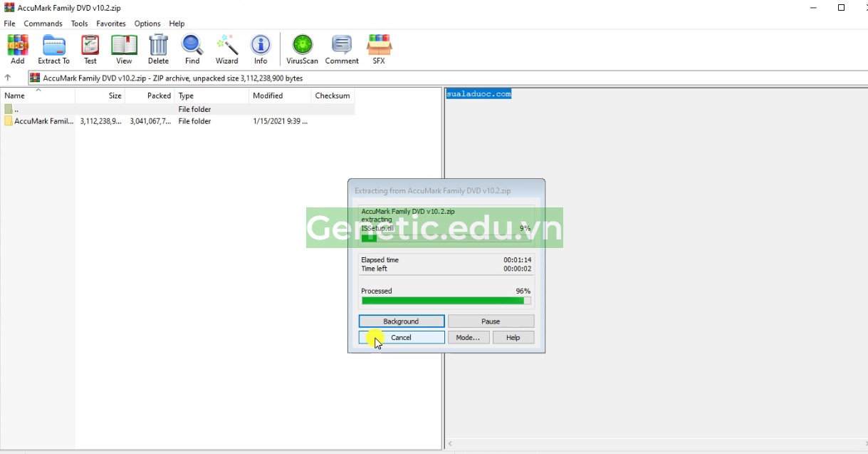Open the Tools menu
Screen dimensions: 868x454
pyautogui.click(x=80, y=24)
